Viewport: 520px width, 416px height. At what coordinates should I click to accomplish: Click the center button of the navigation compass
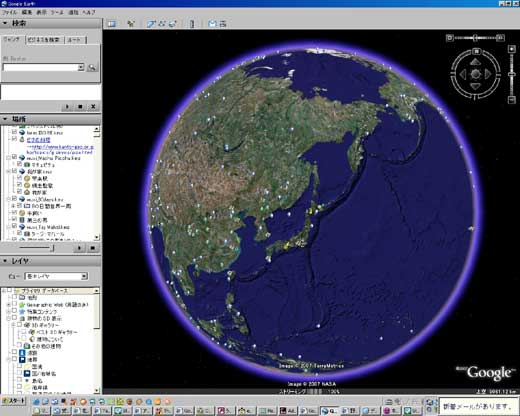point(475,74)
